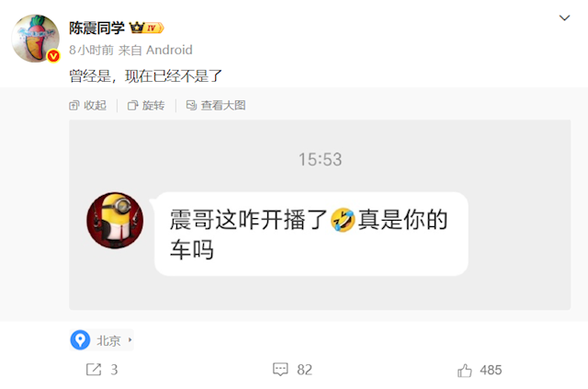The height and width of the screenshot is (389, 588).
Task: Rotate the image with 旋转
Action: point(146,106)
